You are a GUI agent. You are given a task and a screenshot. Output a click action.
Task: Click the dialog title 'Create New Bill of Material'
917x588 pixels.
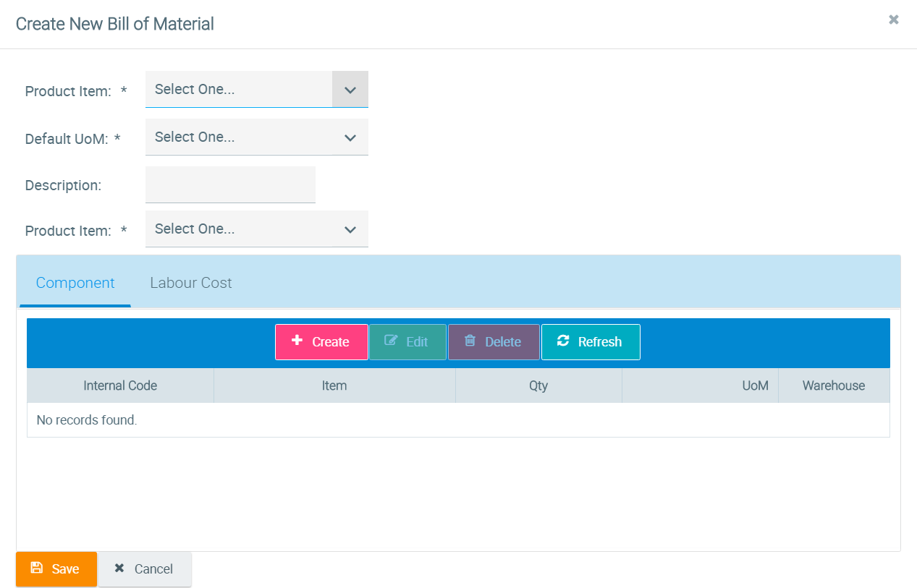pos(115,24)
